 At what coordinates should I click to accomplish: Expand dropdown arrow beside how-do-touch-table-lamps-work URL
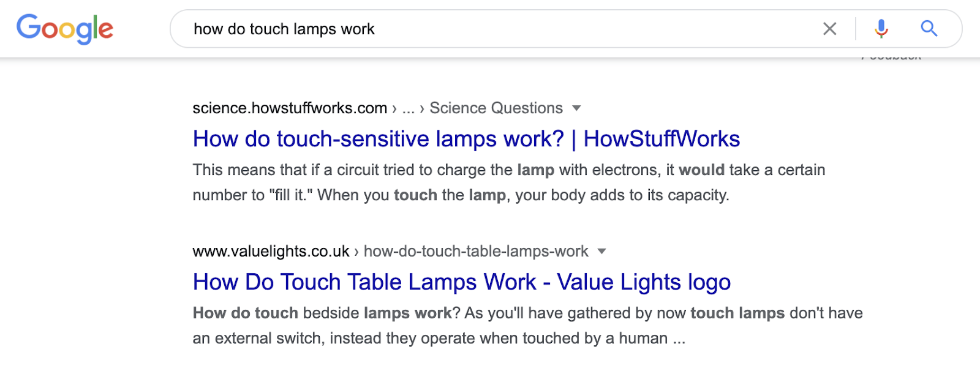click(x=601, y=252)
